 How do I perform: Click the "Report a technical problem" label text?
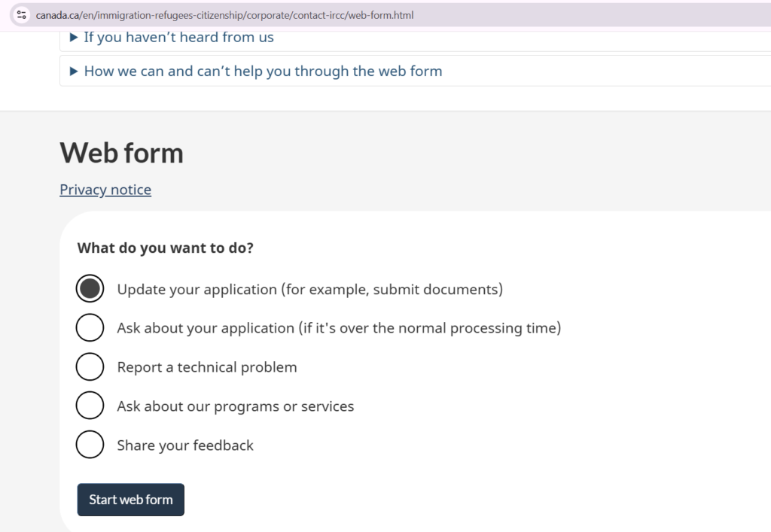point(207,367)
